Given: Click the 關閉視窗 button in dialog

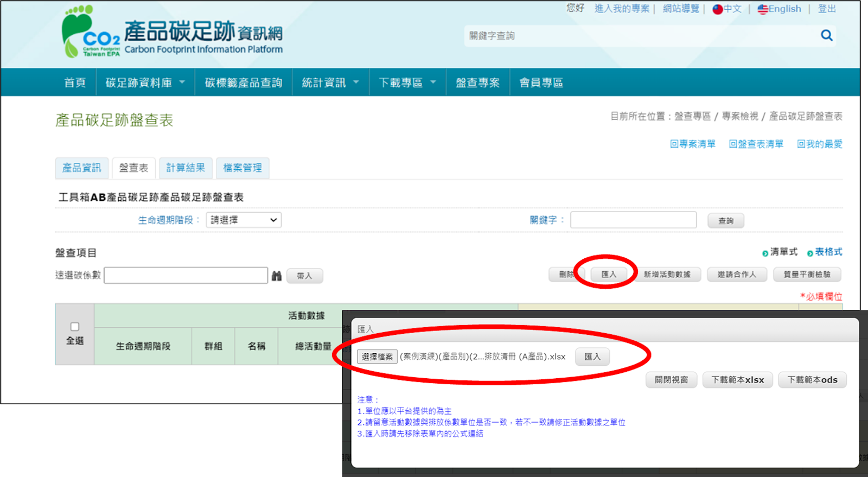Looking at the screenshot, I should click(671, 380).
